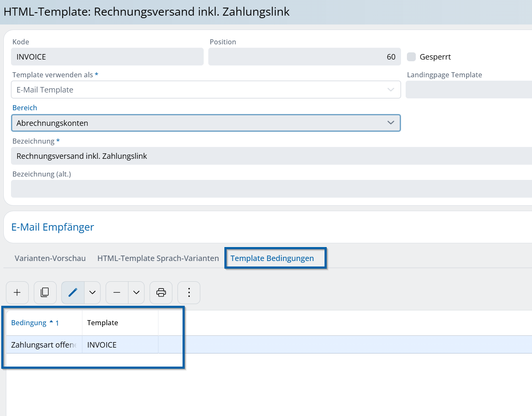This screenshot has width=532, height=416.
Task: Expand the E-Mail Empfänger section
Action: coord(53,227)
